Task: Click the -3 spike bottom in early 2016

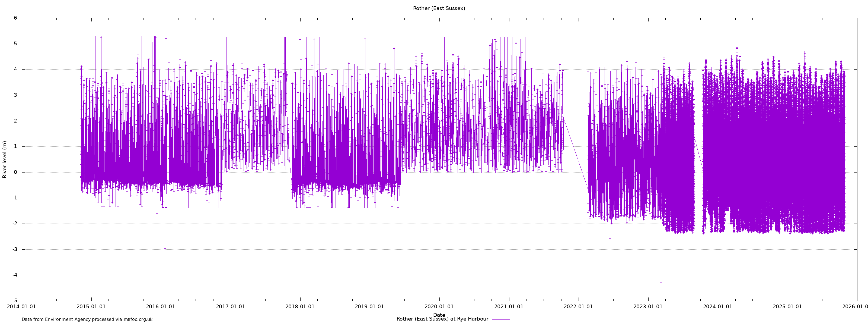Action: click(x=165, y=248)
